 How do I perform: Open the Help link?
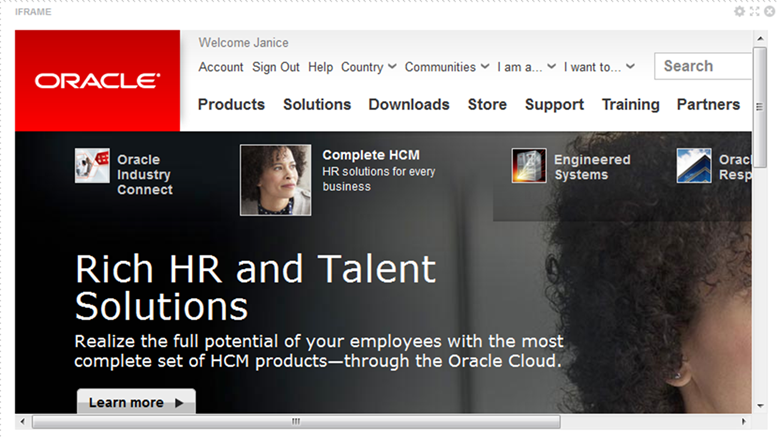[x=320, y=67]
